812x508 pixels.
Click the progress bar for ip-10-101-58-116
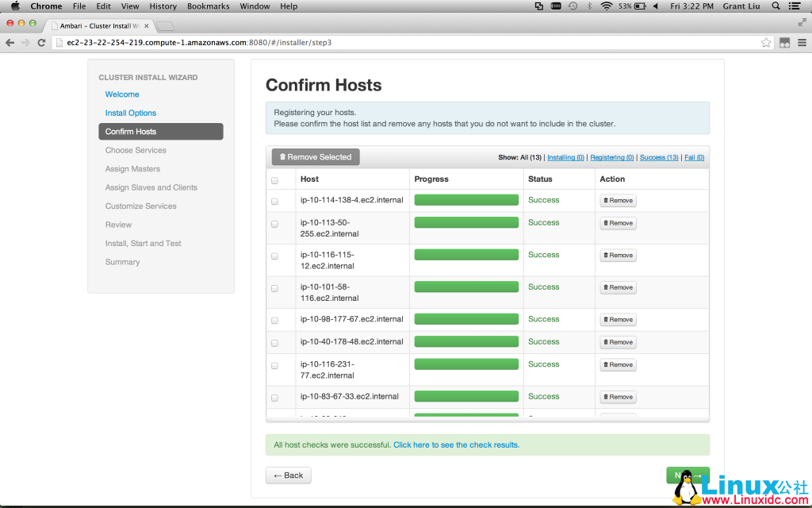click(466, 287)
